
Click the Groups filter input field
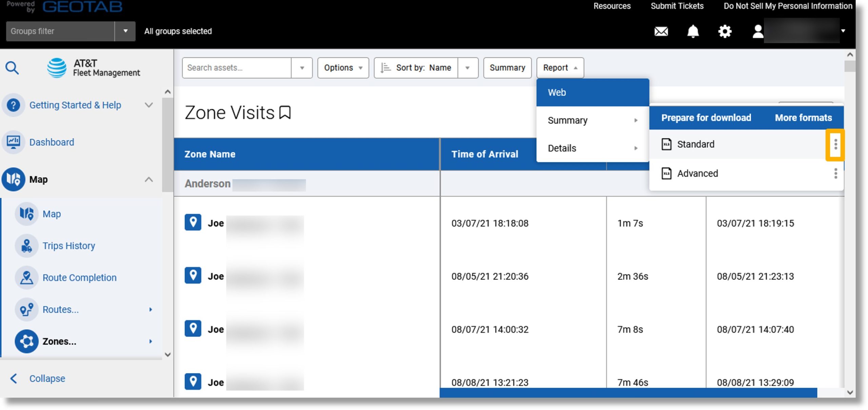click(x=60, y=31)
